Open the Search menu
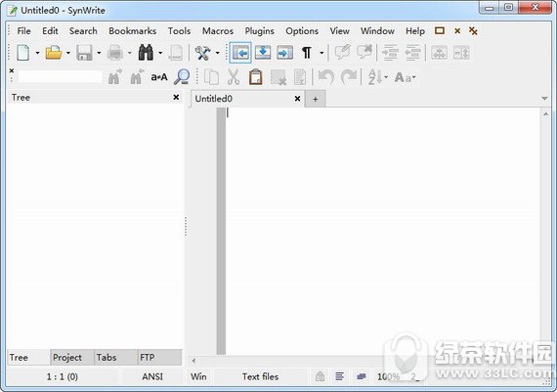Viewport: 557px width, 392px height. (83, 31)
